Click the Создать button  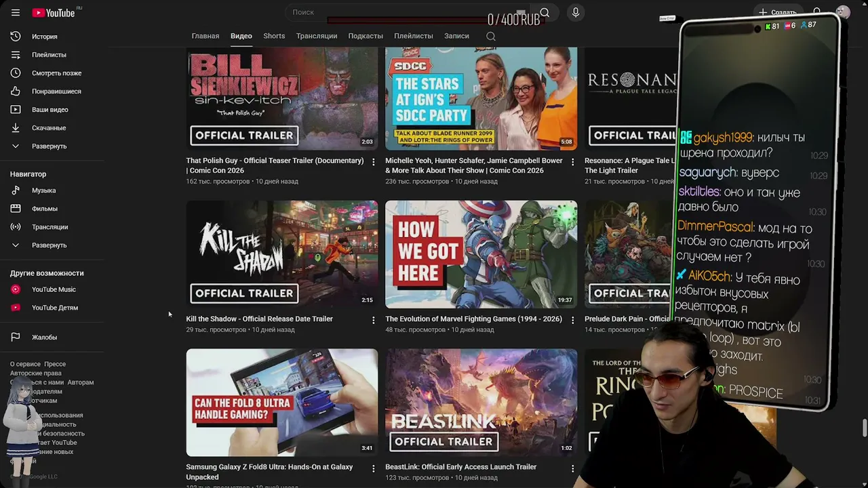(778, 12)
